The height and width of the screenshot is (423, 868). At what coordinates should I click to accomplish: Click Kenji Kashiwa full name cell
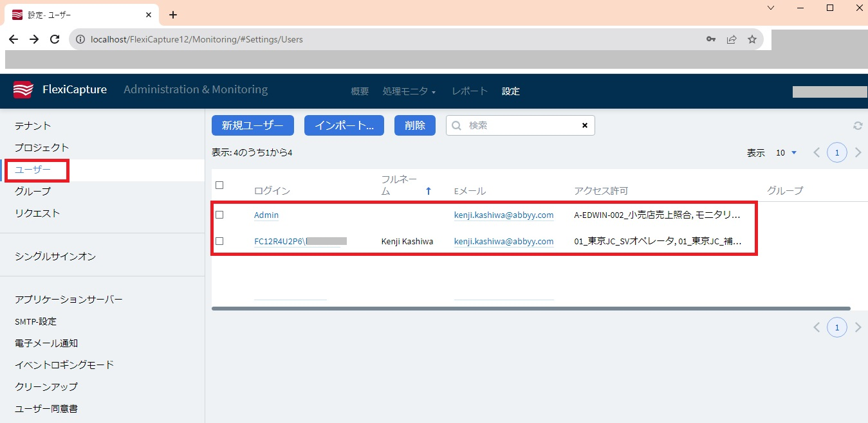[407, 242]
